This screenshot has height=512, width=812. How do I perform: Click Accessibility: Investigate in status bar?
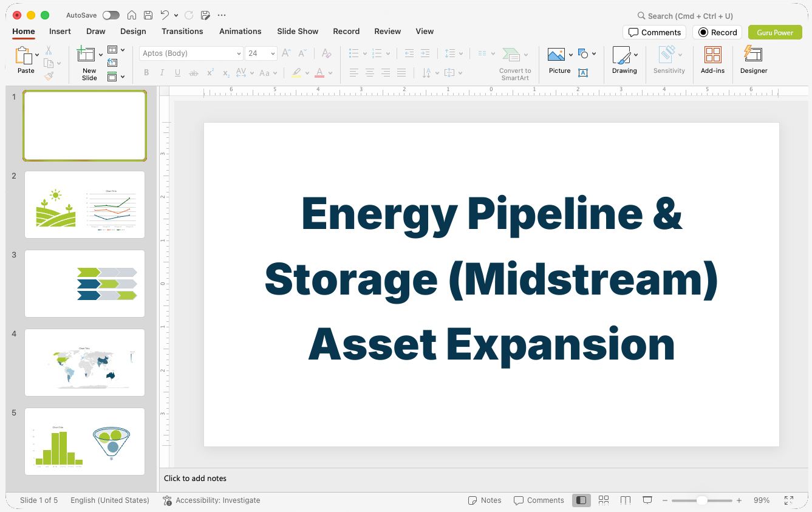212,500
